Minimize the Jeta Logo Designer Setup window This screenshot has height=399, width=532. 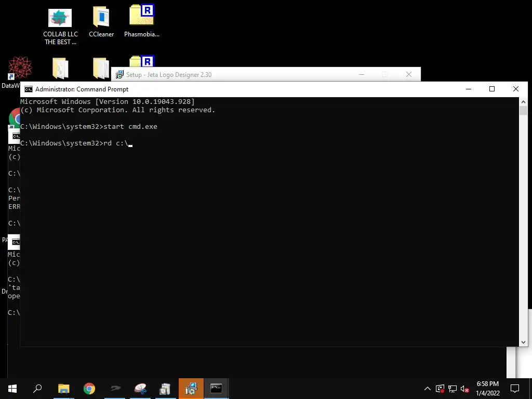point(362,74)
